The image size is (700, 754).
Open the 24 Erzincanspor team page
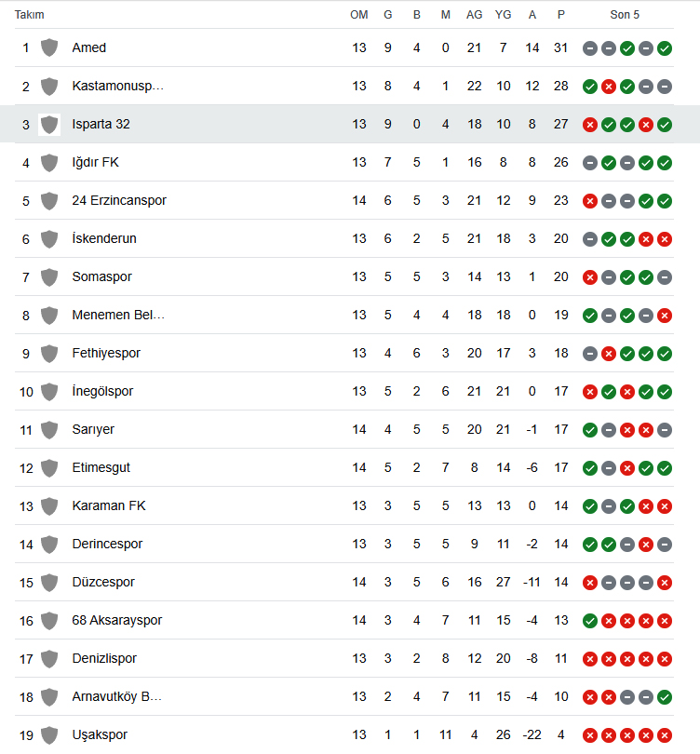[x=119, y=200]
